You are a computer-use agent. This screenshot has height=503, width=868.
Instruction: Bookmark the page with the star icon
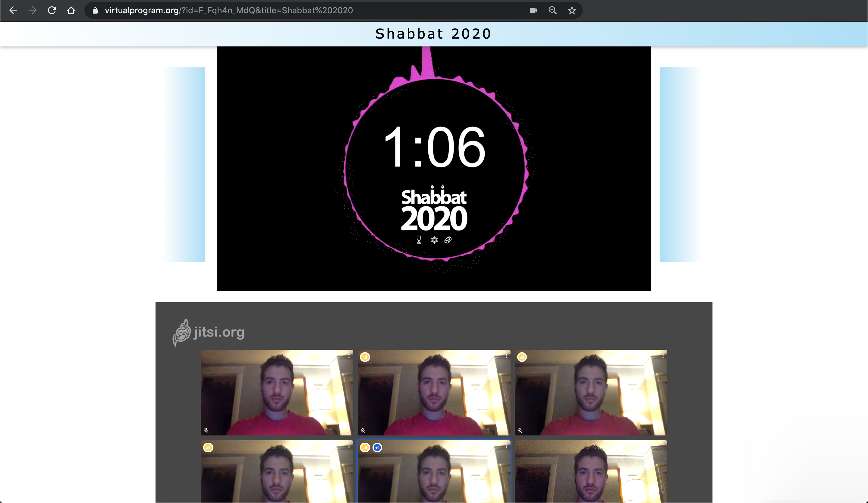[x=572, y=10]
